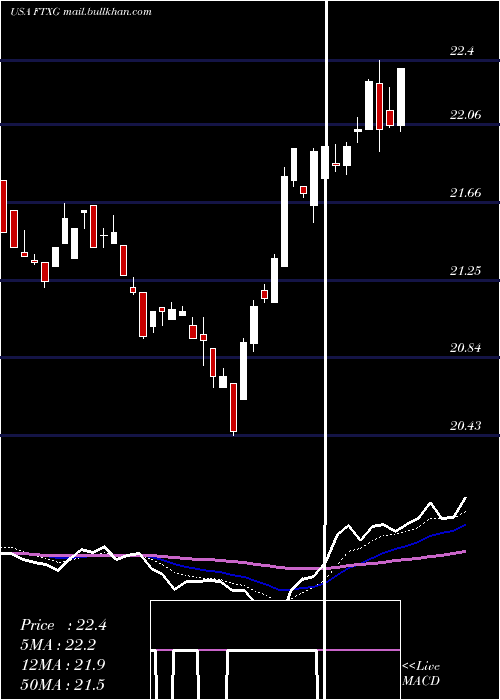Click the 22.4 price axis label

(x=462, y=51)
